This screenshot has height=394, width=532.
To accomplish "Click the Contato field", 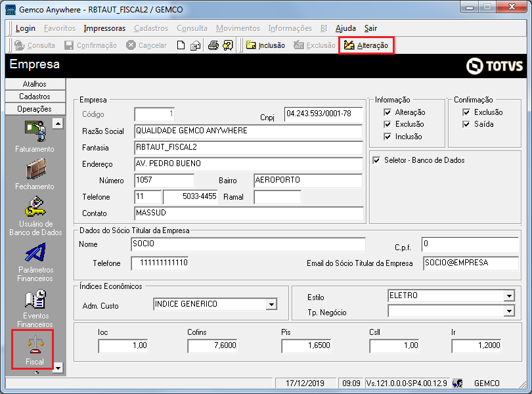I will pyautogui.click(x=249, y=213).
